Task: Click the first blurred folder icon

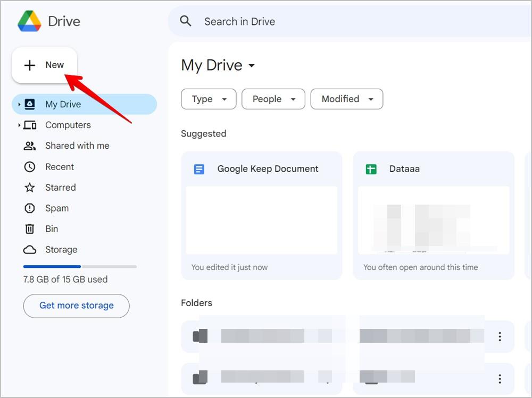Action: 200,336
